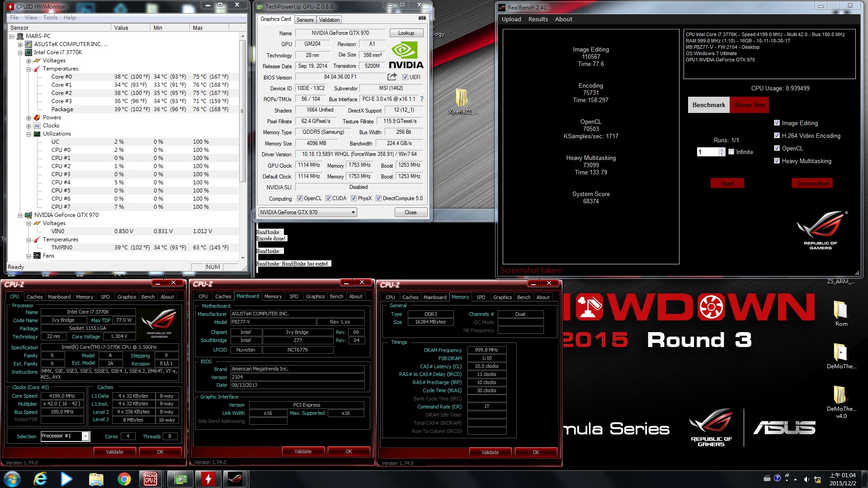Click the Bus Interface question mark icon
This screenshot has height=488, width=868.
pos(422,99)
